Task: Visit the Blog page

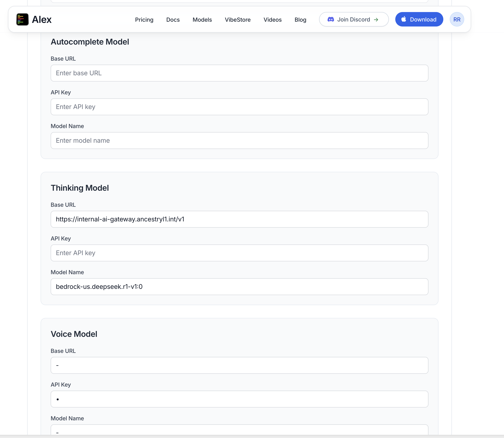Action: click(300, 20)
